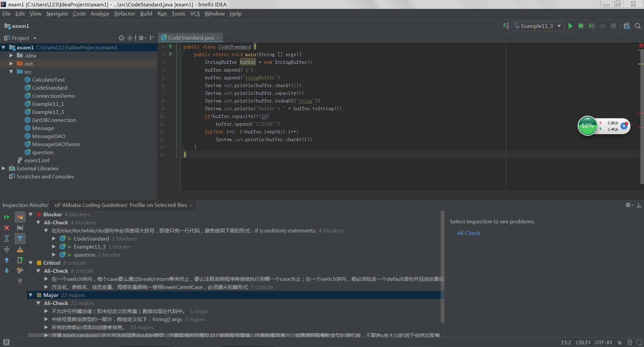Collapse the Critical severity group
Image resolution: width=644 pixels, height=347 pixels.
31,263
